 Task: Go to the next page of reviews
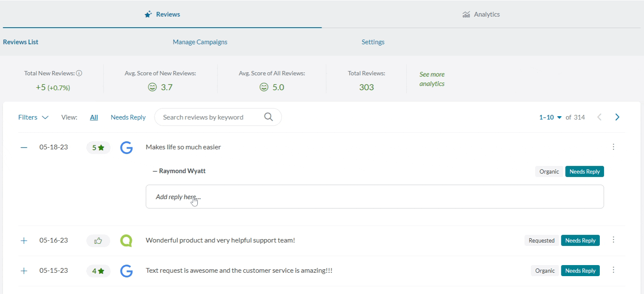pyautogui.click(x=617, y=117)
